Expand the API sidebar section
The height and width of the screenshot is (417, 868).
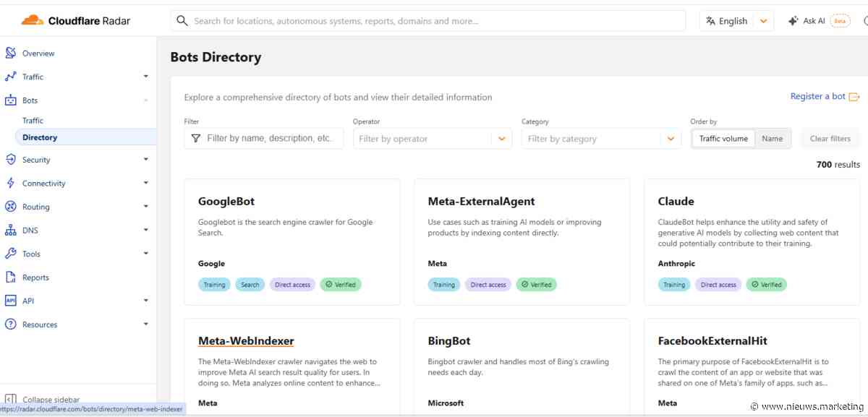(145, 301)
